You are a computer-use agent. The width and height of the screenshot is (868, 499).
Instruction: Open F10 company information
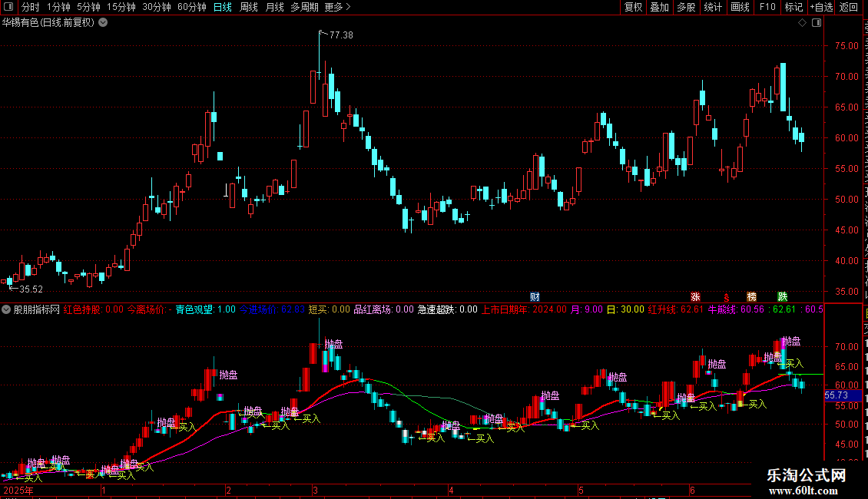pyautogui.click(x=767, y=7)
